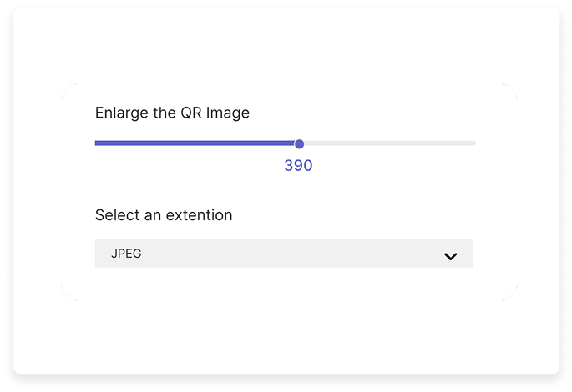Viewport: 572px width, 392px height.
Task: Click the word "Select" in the dropdown heading
Action: point(117,215)
